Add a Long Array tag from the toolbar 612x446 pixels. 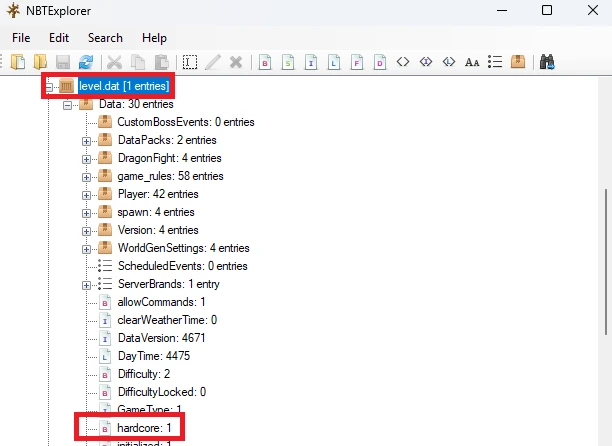(449, 62)
